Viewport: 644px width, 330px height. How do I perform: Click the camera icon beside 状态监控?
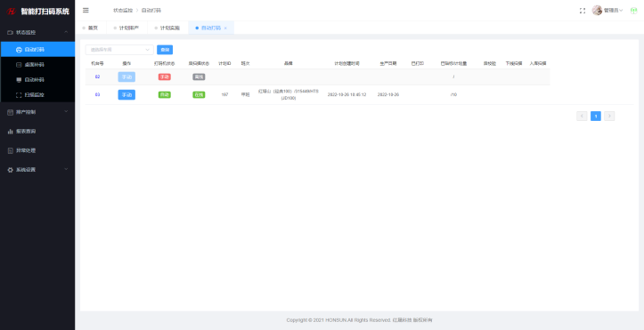11,32
